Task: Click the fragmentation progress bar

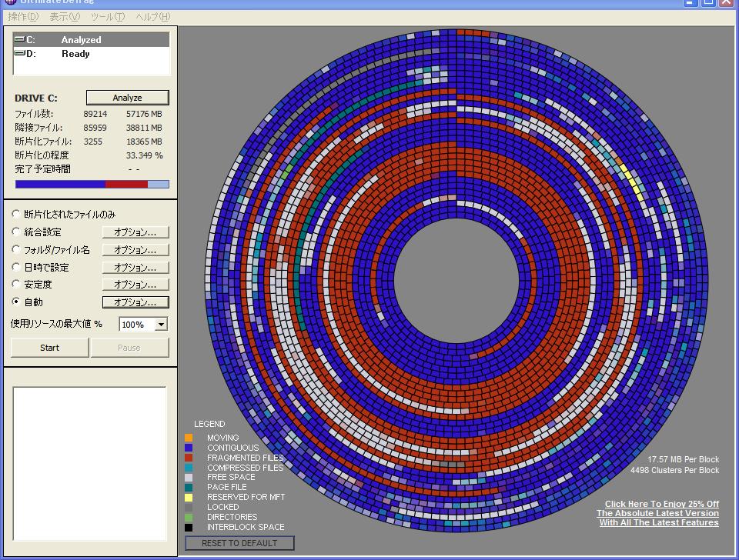Action: point(92,184)
